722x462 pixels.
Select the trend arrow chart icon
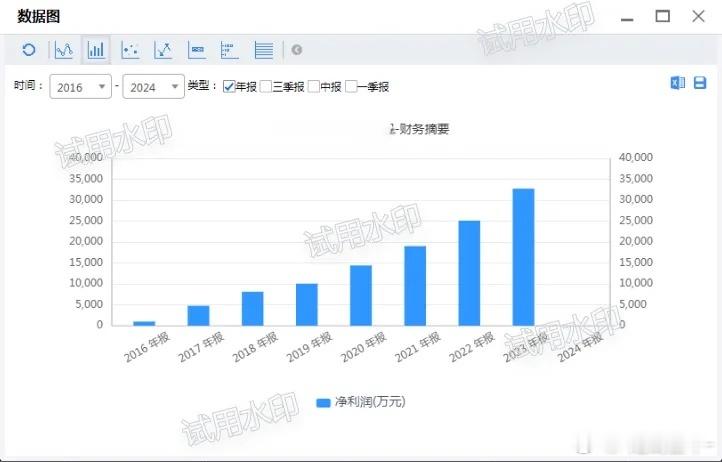pos(163,50)
